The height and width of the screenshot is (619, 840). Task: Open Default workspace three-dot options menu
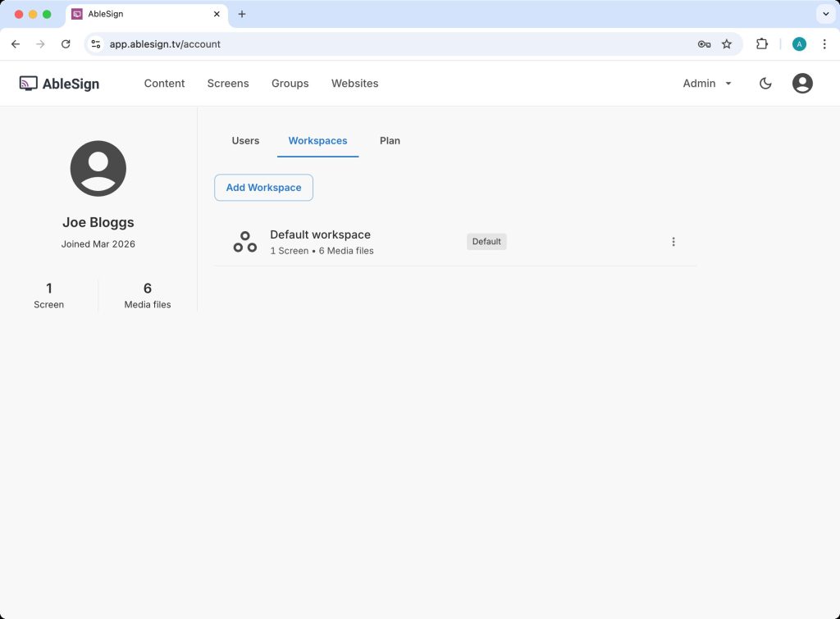[673, 242]
